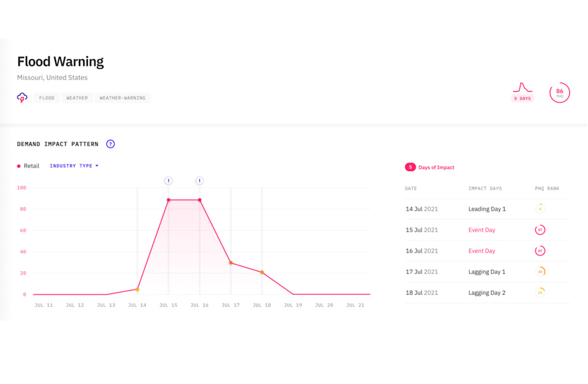Screen dimensions: 588x384
Task: Toggle the WEATHER tag filter
Action: tap(77, 98)
